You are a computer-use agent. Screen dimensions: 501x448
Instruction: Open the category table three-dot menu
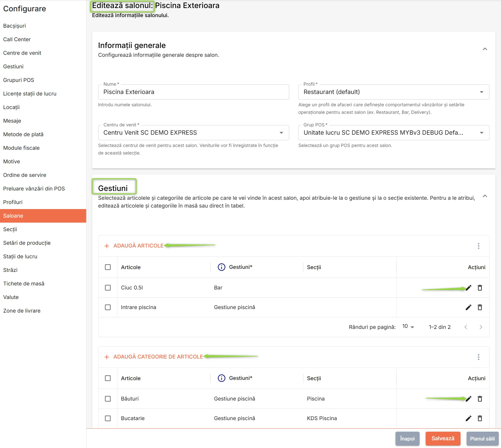478,357
